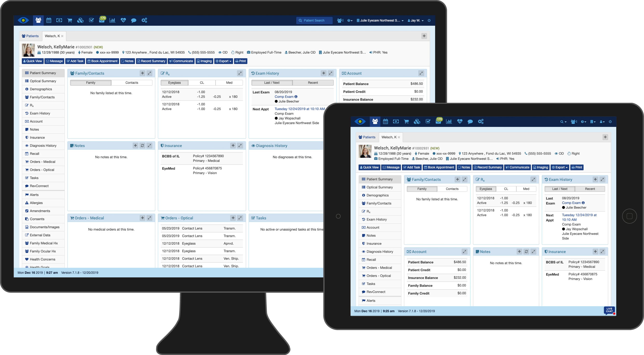Open Optical Summary in desktop sidebar

pyautogui.click(x=43, y=81)
